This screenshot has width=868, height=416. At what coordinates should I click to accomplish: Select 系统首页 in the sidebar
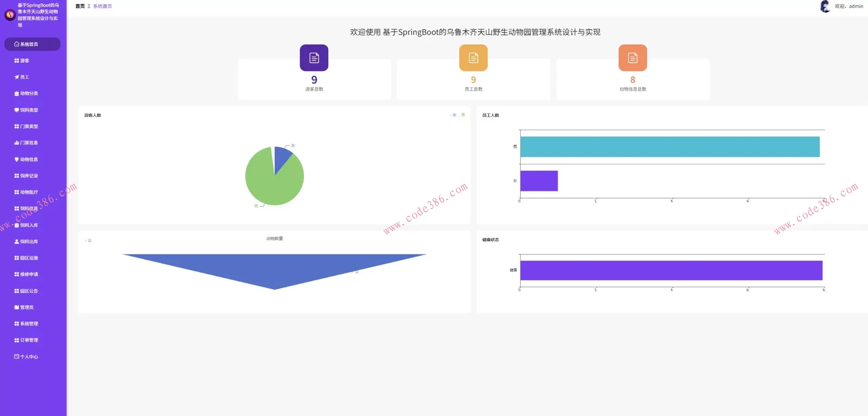[x=29, y=44]
